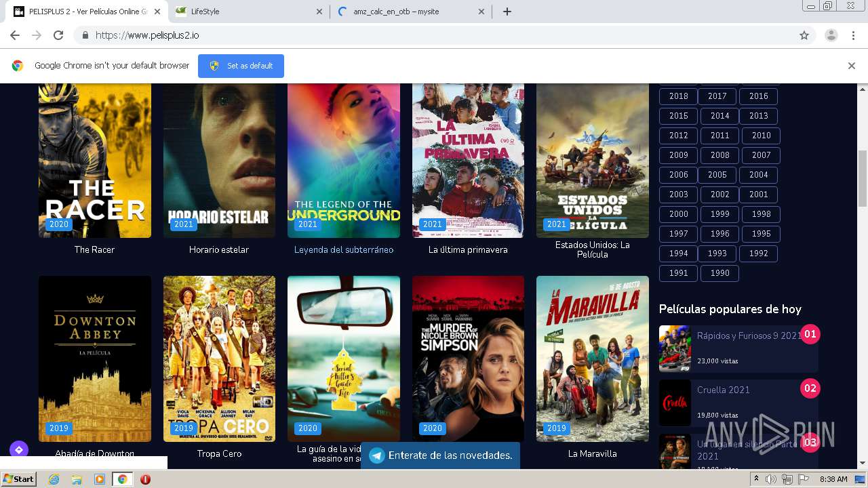Open The Racer movie poster
868x488 pixels.
[x=95, y=161]
